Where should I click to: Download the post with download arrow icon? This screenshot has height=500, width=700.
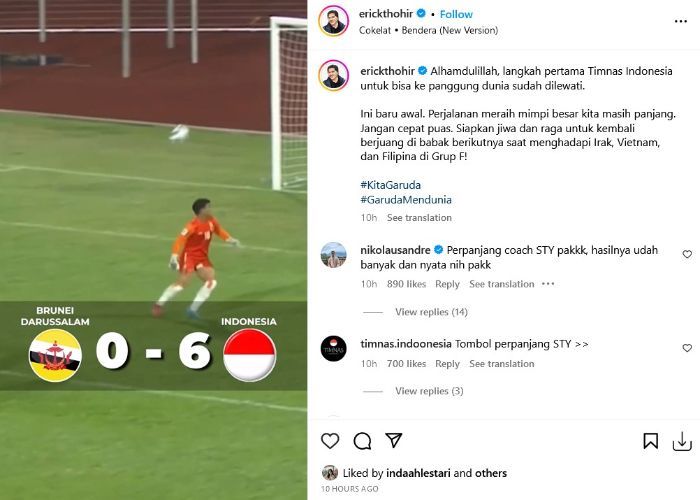pyautogui.click(x=682, y=442)
